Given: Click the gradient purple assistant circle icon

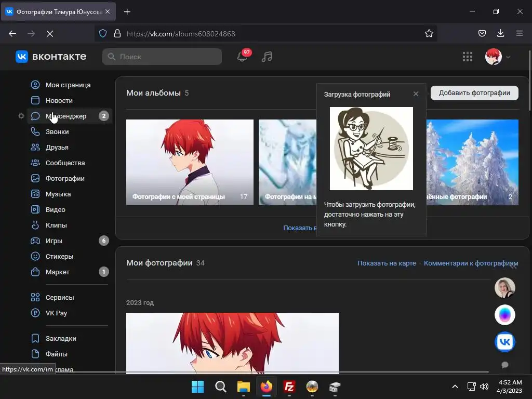Looking at the screenshot, I should 505,315.
